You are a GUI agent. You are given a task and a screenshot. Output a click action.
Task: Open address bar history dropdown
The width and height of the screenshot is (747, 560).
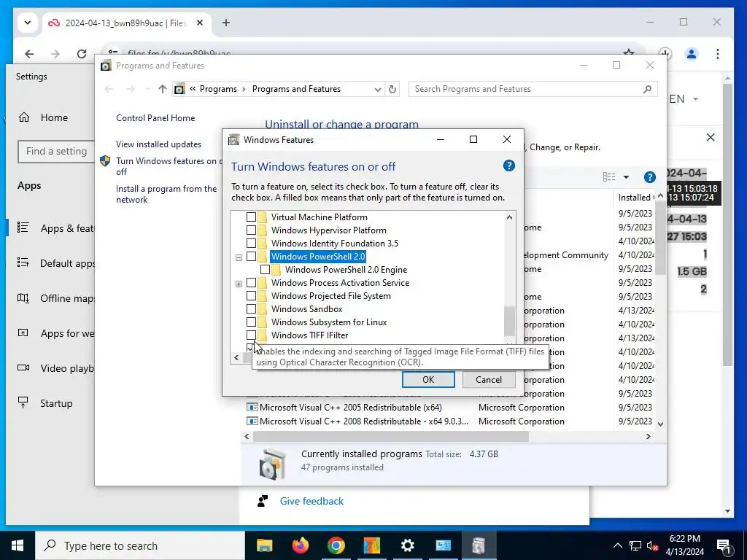378,89
